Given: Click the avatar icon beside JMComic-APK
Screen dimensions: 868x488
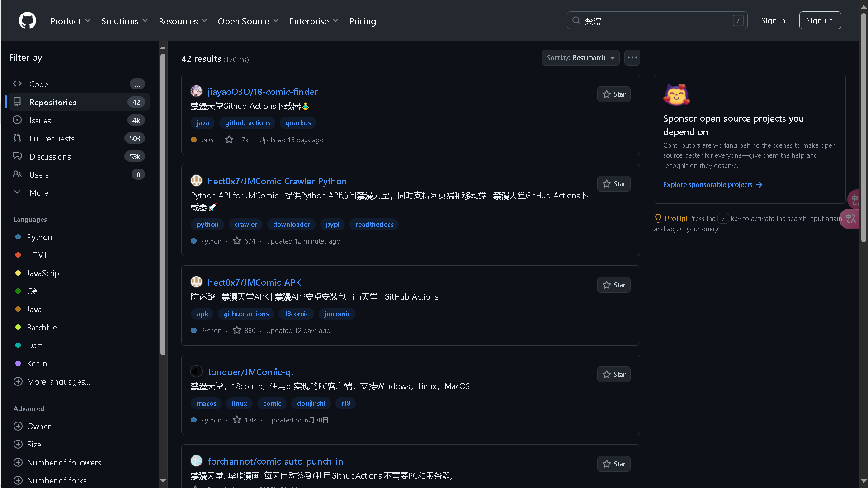Looking at the screenshot, I should pyautogui.click(x=196, y=282).
